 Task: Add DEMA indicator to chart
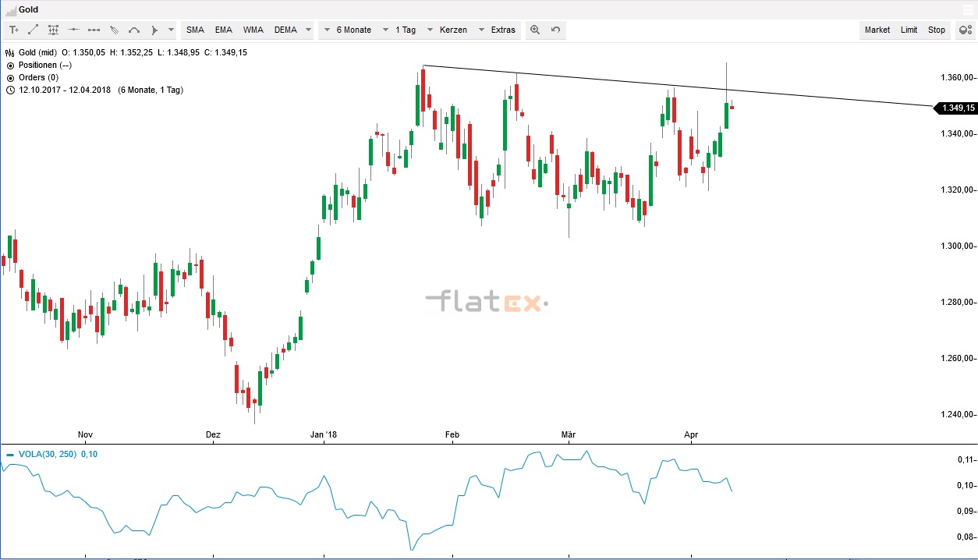tap(285, 30)
